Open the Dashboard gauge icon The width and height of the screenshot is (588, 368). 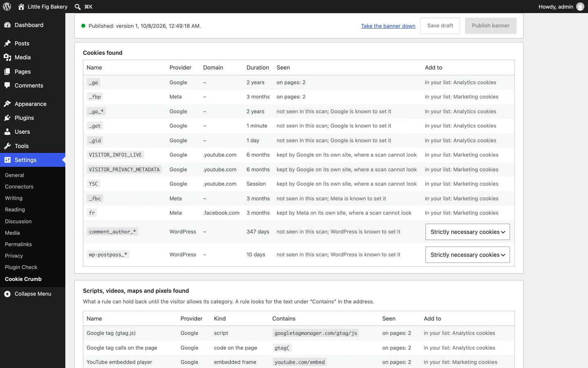tap(7, 25)
